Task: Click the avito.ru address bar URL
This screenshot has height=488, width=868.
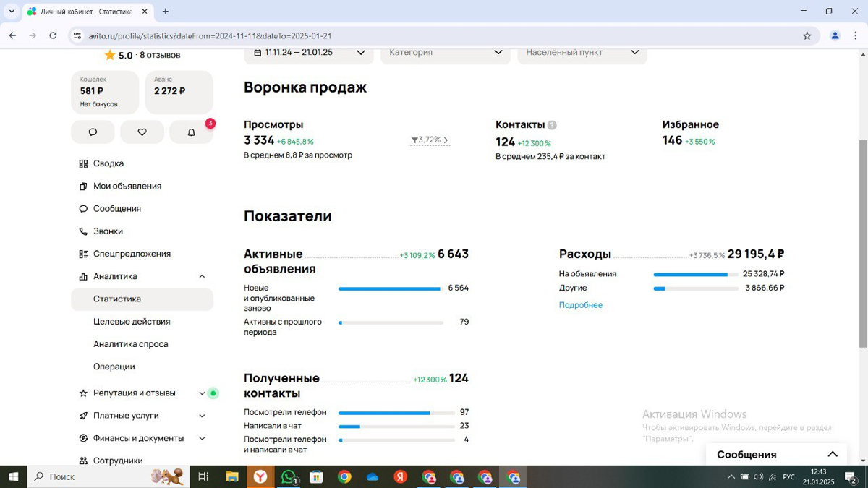Action: pos(210,35)
